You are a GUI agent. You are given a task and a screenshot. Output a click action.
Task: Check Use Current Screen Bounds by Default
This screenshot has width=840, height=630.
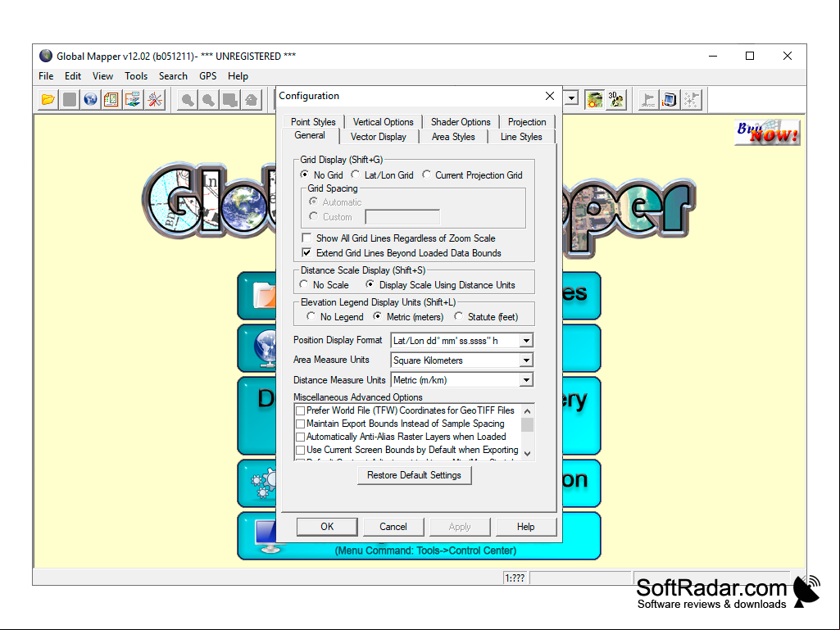[301, 450]
